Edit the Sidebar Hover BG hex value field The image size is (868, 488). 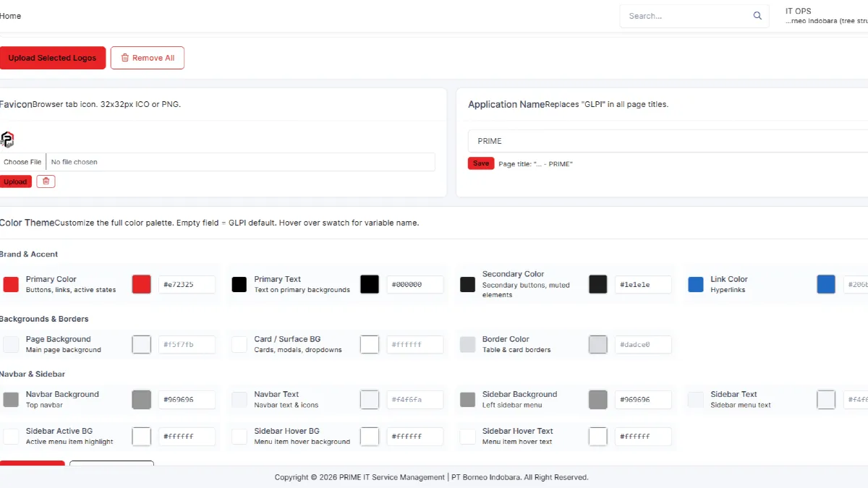click(415, 436)
